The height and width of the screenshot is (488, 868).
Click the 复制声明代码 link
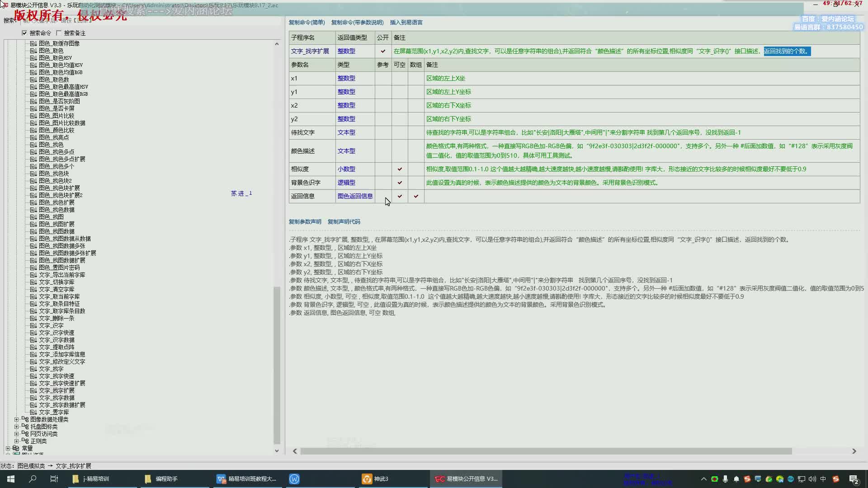(344, 221)
